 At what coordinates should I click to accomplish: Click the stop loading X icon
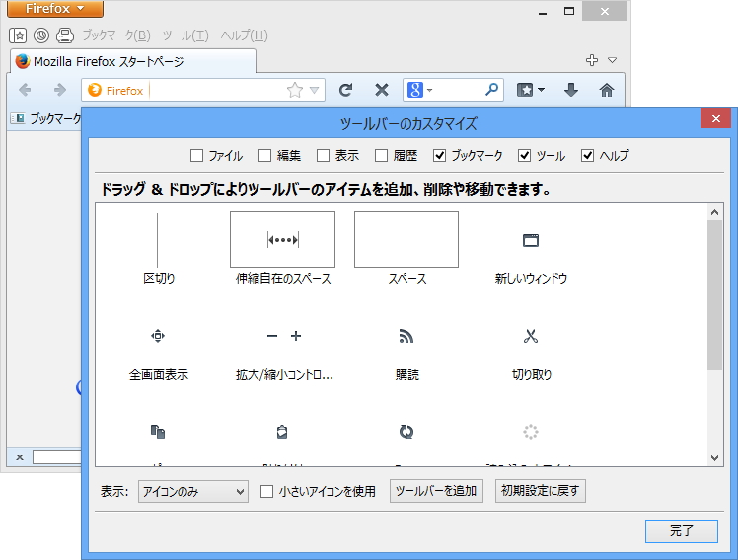click(382, 90)
